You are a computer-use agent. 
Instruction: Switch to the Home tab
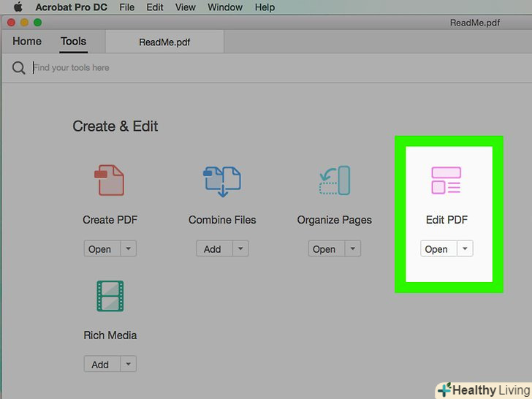coord(27,42)
